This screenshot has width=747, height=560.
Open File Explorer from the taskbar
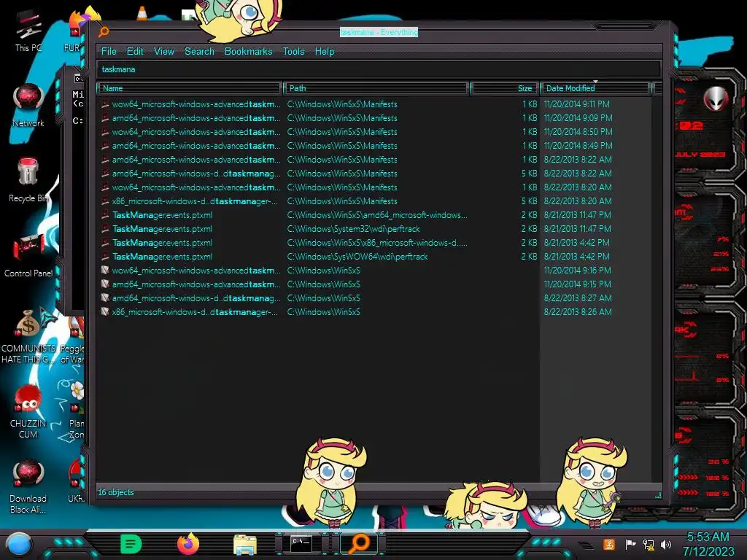click(x=245, y=544)
